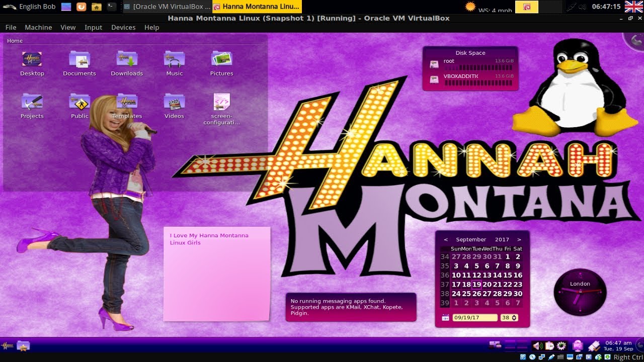Click the calendar date input field

475,318
